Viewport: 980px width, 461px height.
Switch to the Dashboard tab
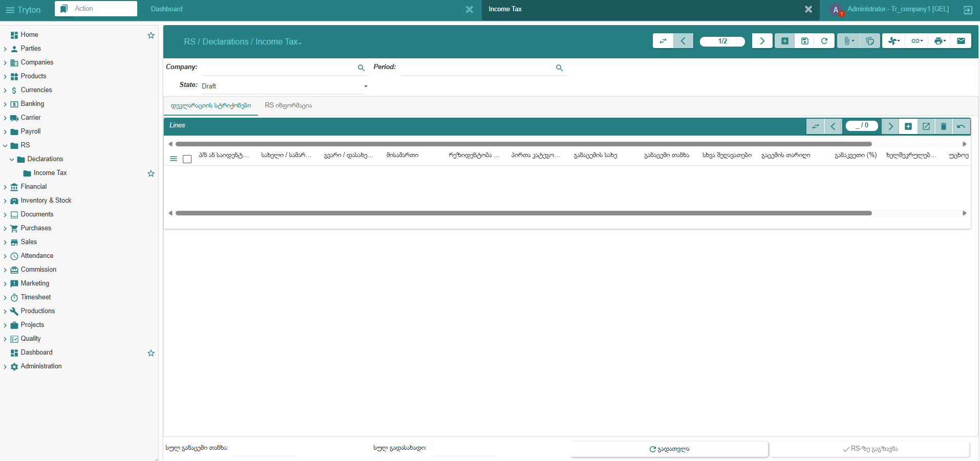[167, 9]
